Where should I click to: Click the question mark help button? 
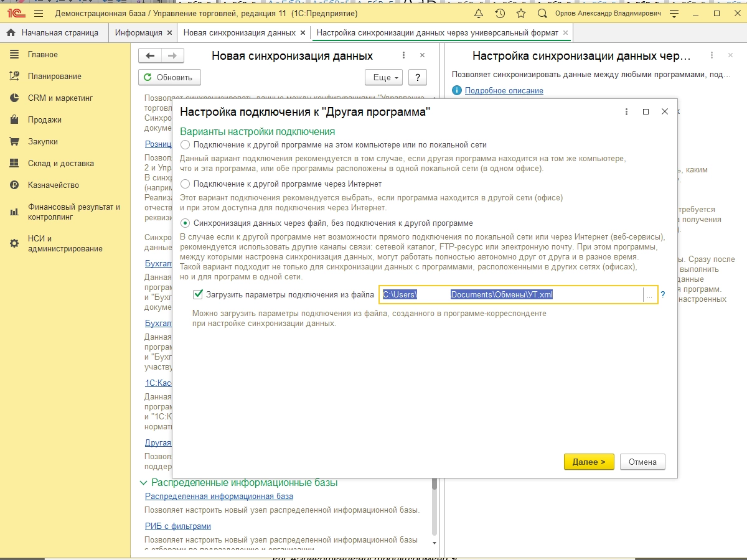click(x=417, y=78)
